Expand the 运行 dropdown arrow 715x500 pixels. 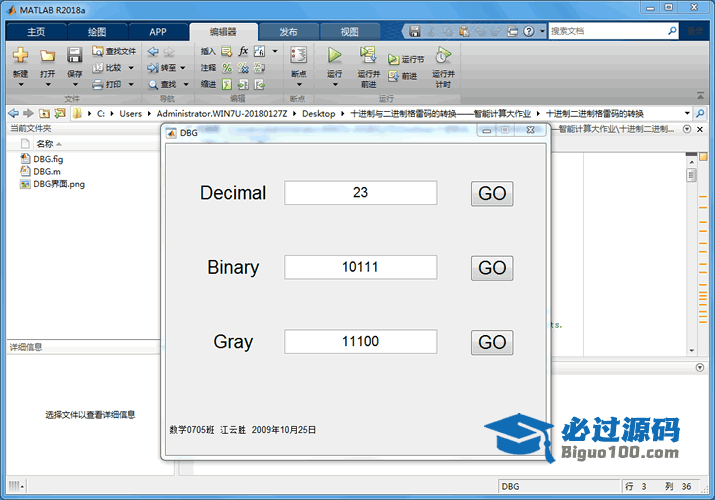tap(335, 85)
